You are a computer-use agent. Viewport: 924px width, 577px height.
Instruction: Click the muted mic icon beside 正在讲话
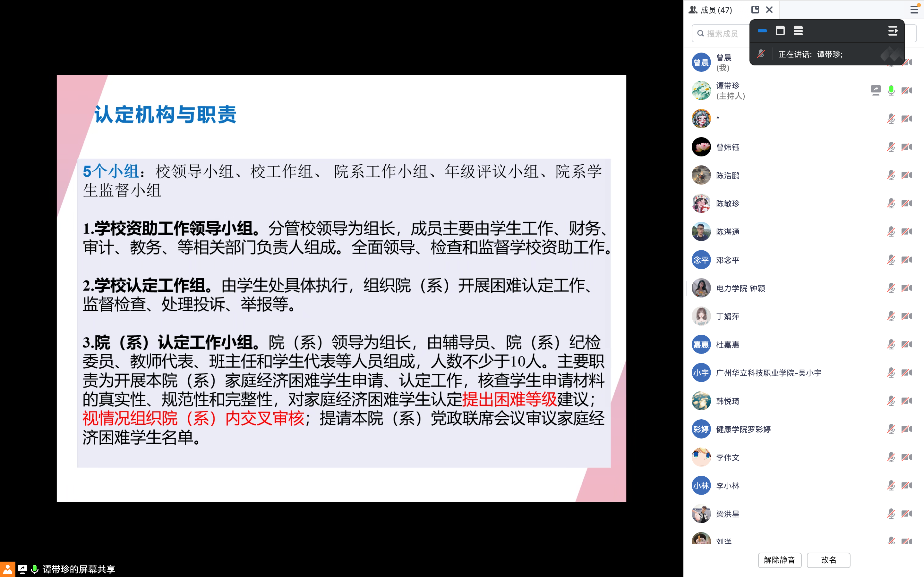pos(761,54)
